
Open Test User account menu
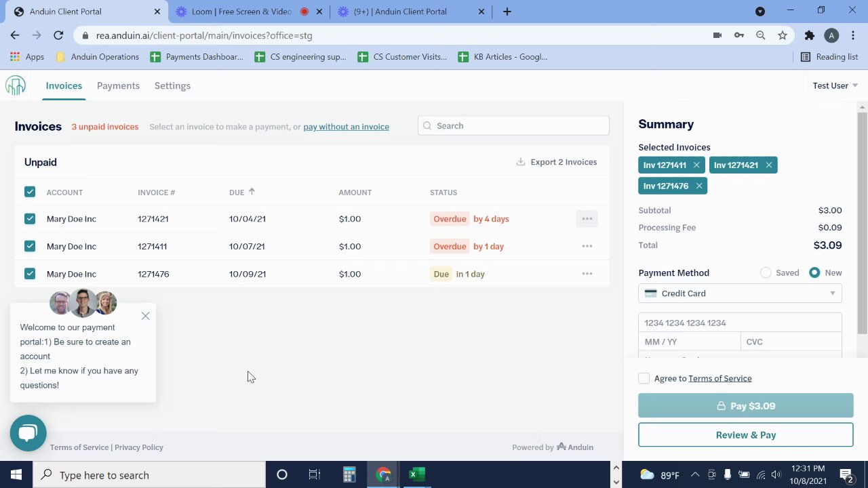(x=835, y=85)
